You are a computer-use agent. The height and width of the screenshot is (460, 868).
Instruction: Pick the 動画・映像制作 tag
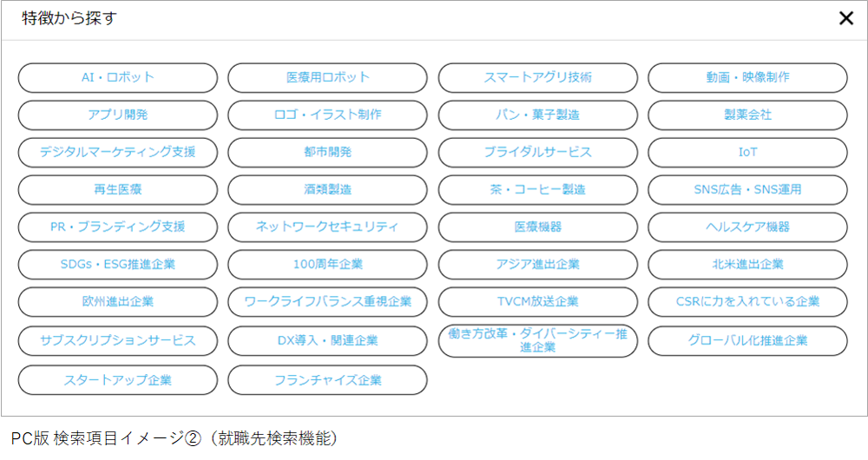tap(747, 77)
